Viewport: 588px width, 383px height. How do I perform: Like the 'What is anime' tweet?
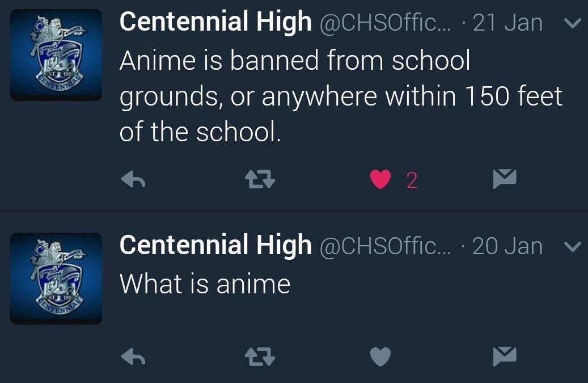[380, 356]
